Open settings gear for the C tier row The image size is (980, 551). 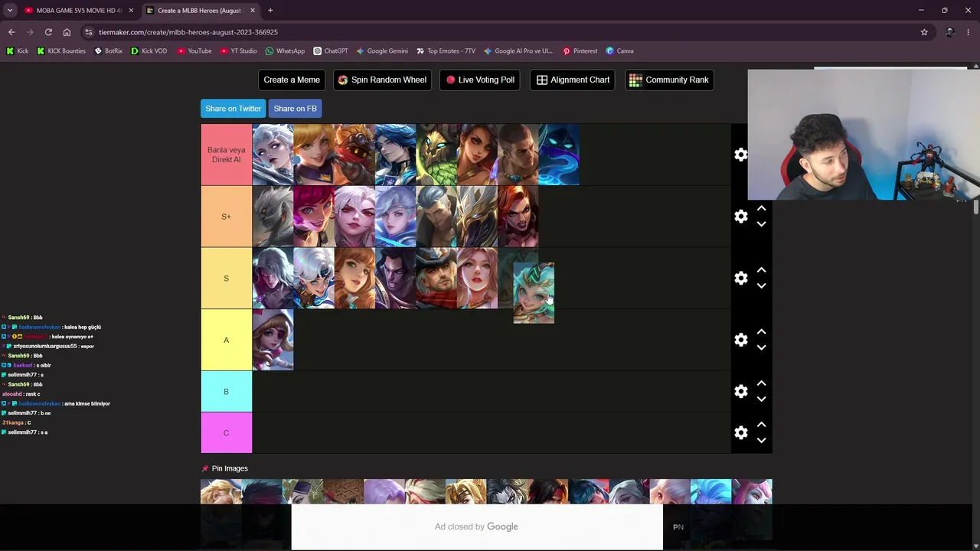click(740, 432)
